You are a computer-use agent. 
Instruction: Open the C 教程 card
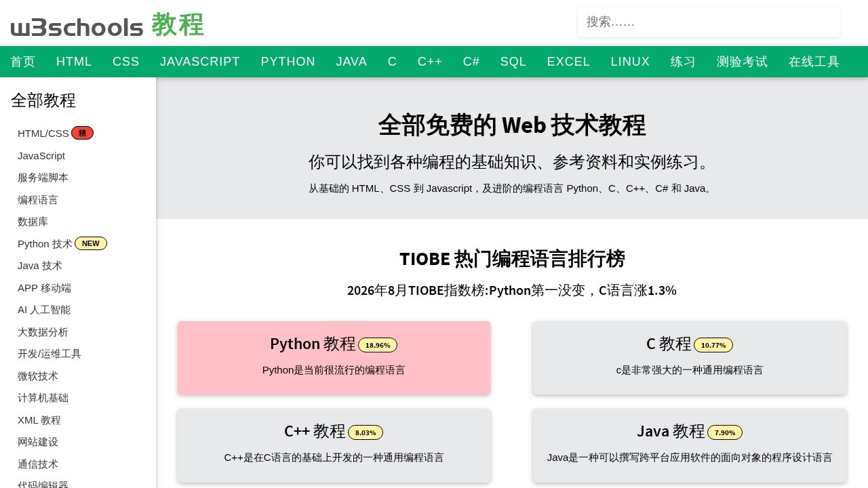(690, 358)
